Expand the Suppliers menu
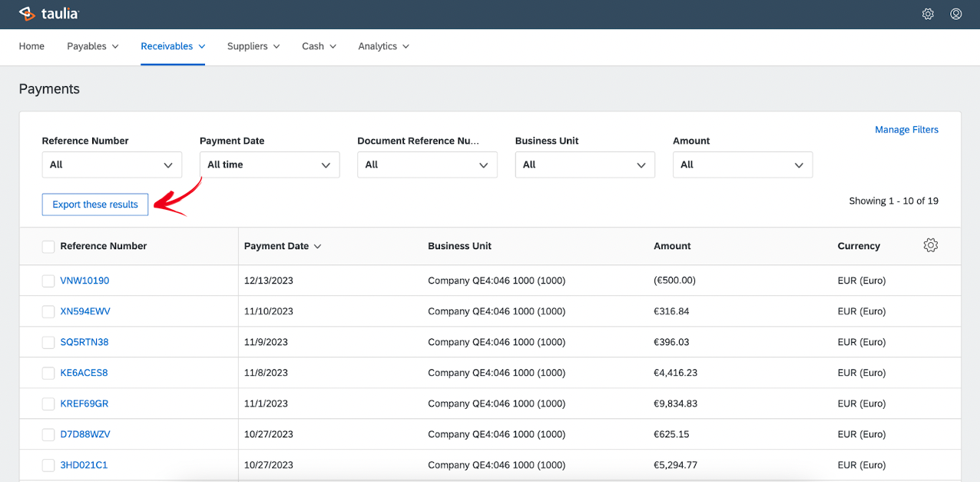This screenshot has height=482, width=980. tap(253, 46)
